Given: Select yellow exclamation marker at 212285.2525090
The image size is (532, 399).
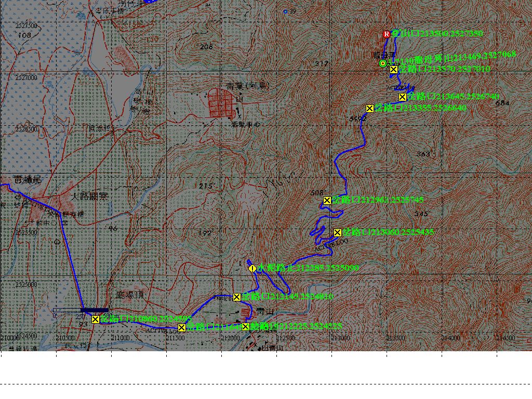Looking at the screenshot, I should [x=252, y=268].
